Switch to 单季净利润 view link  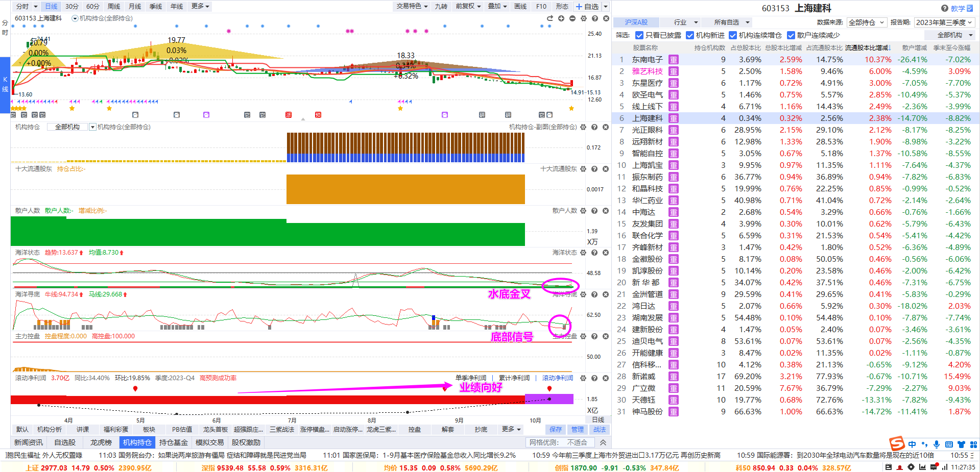pyautogui.click(x=471, y=378)
